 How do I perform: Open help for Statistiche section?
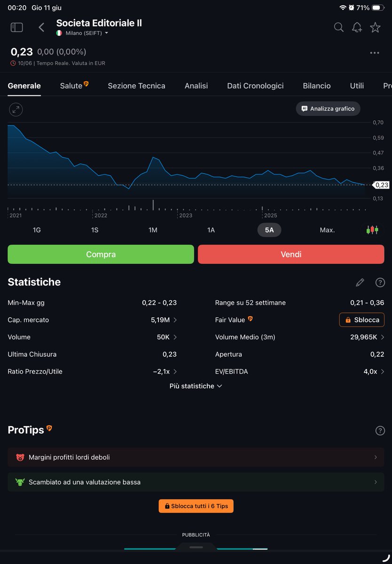point(380,282)
